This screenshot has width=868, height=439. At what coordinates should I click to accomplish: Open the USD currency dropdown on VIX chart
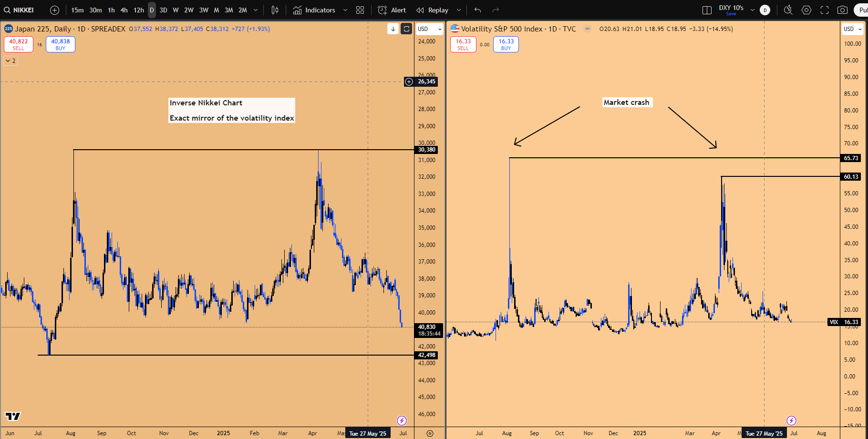coord(852,29)
